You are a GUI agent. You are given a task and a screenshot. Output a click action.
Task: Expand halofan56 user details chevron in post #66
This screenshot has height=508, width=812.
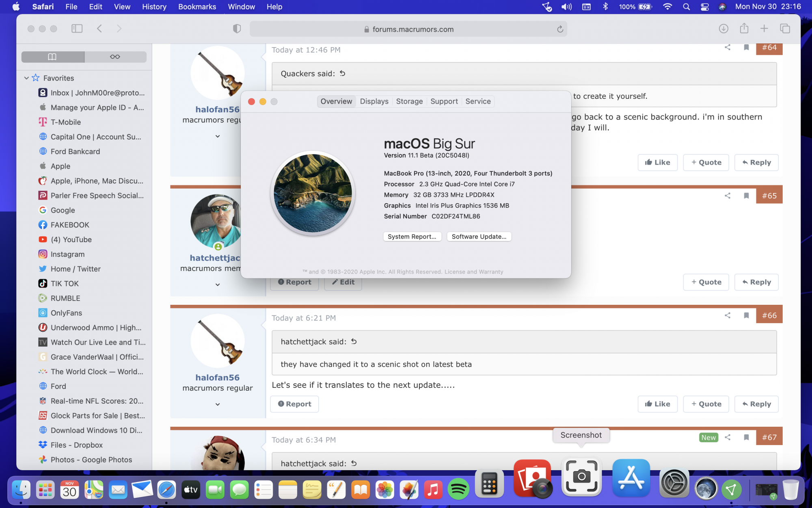(x=218, y=404)
